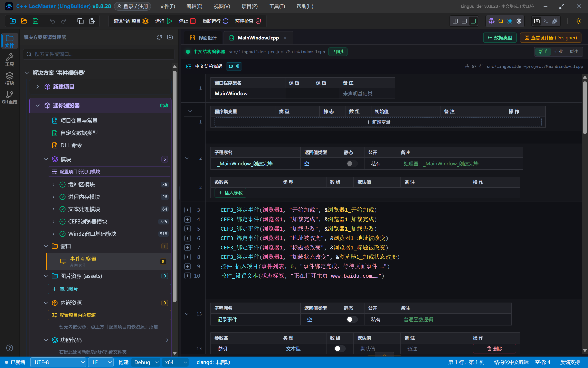Click 查看设计器 (Designer) button
The width and height of the screenshot is (588, 368).
point(551,38)
